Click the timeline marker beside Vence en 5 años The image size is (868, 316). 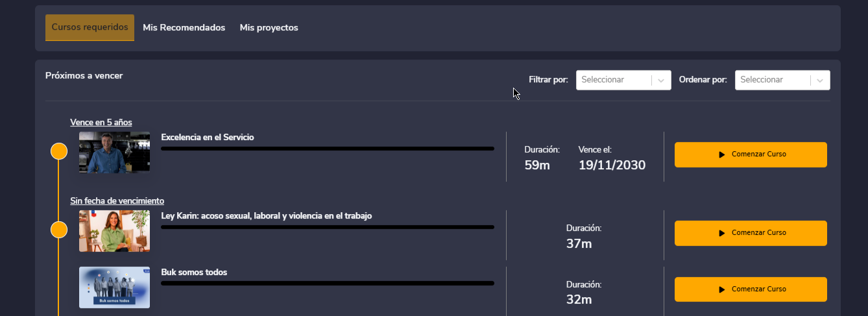(x=59, y=151)
